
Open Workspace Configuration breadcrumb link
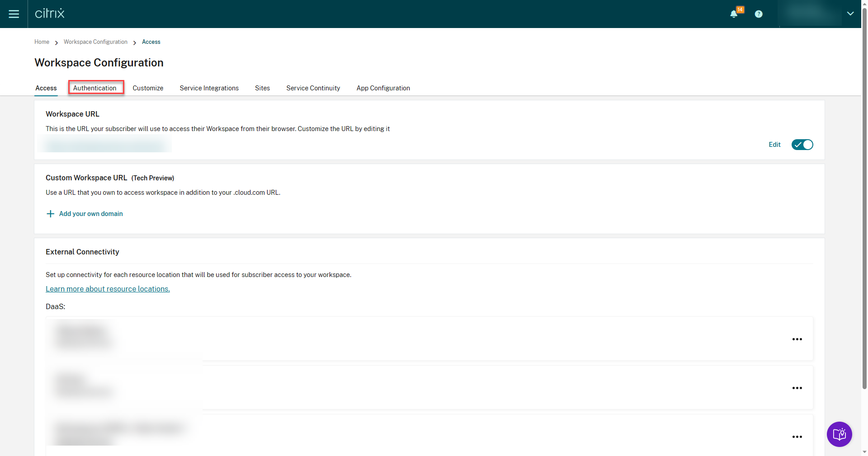point(95,42)
